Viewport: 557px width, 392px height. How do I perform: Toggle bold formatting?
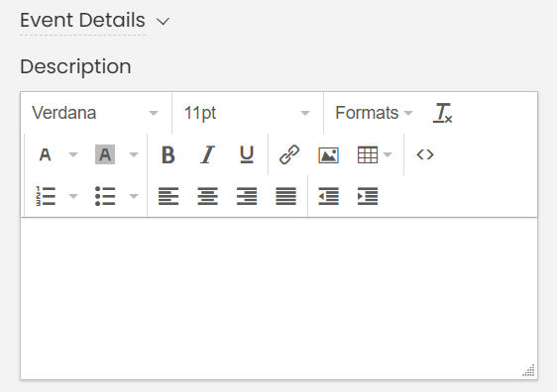click(x=168, y=154)
